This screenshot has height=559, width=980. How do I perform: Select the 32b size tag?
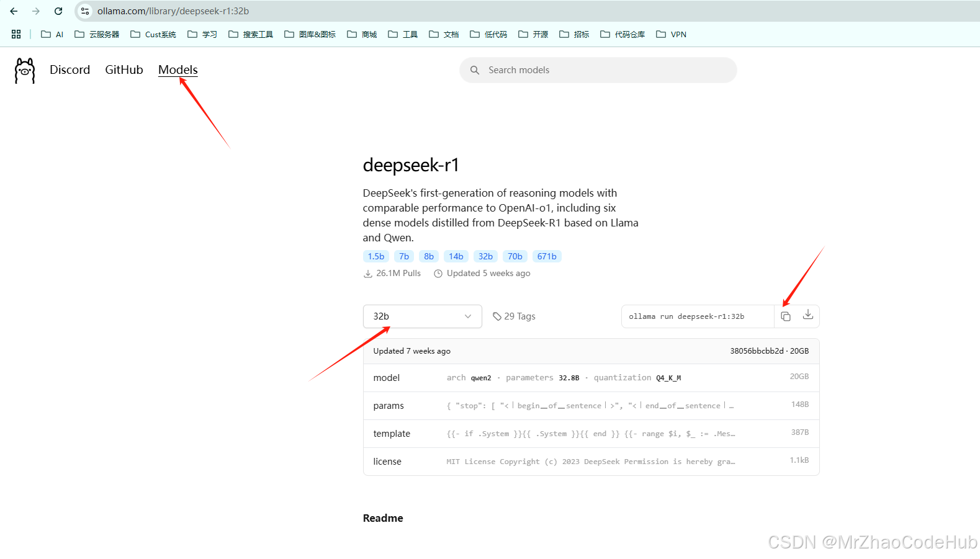[x=485, y=256]
